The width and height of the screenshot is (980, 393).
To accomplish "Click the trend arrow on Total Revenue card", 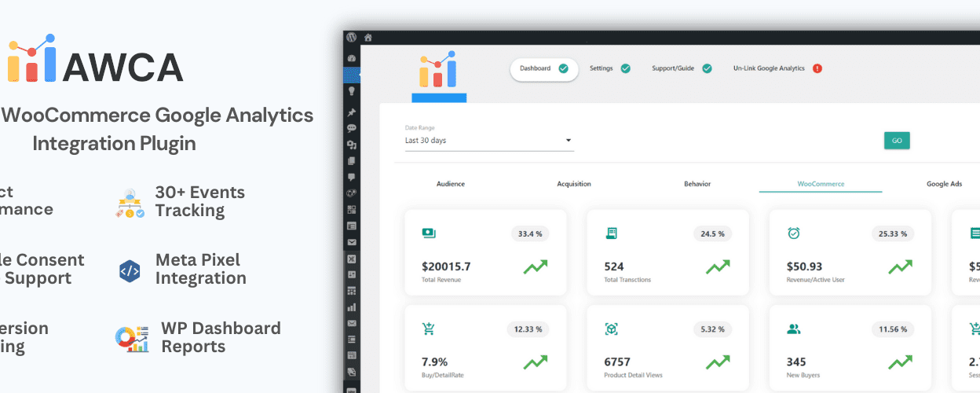I will pyautogui.click(x=536, y=267).
